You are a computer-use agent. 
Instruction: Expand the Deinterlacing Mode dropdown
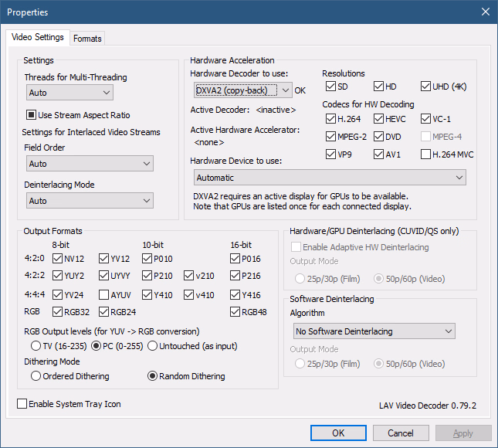pyautogui.click(x=89, y=201)
